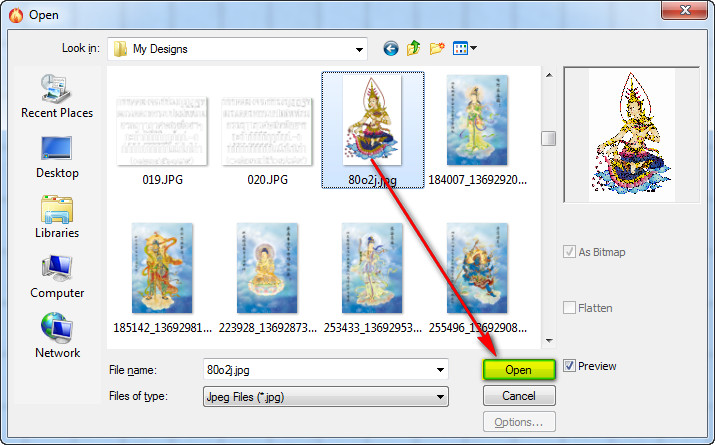
Task: Expand the Look in folder dropdown
Action: (359, 49)
